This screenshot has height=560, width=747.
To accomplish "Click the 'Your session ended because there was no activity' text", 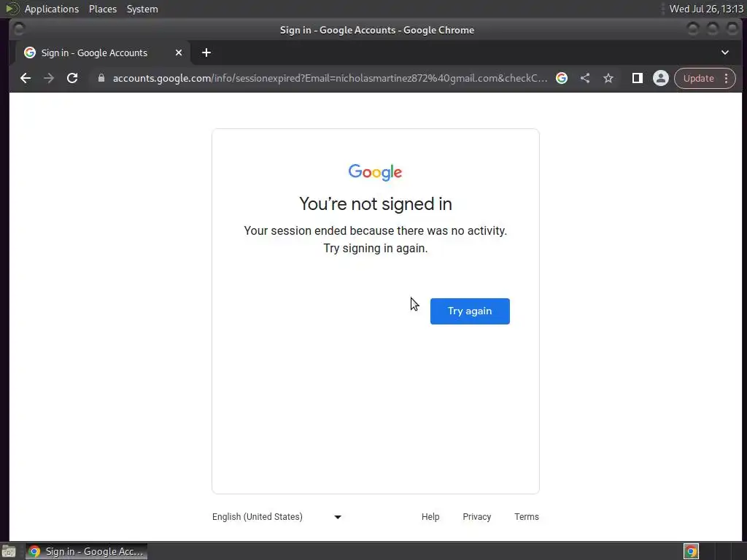I will click(376, 230).
